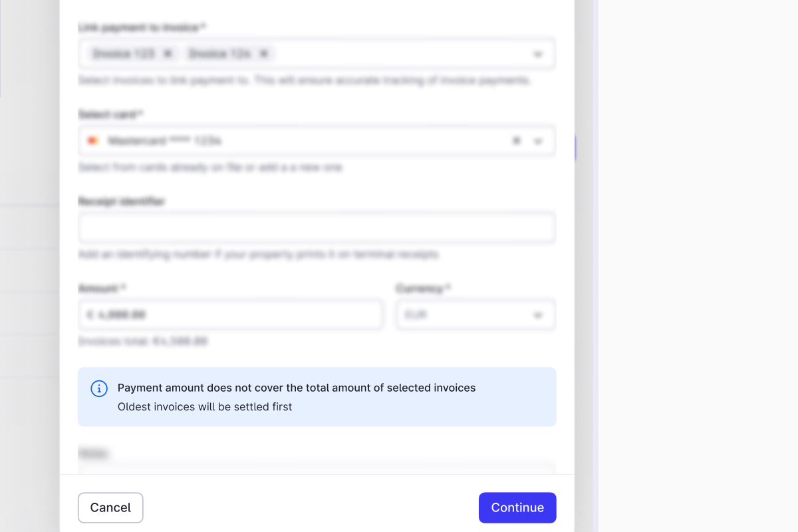Remove the Invoice 124 chip
This screenshot has width=798, height=532.
[x=264, y=54]
